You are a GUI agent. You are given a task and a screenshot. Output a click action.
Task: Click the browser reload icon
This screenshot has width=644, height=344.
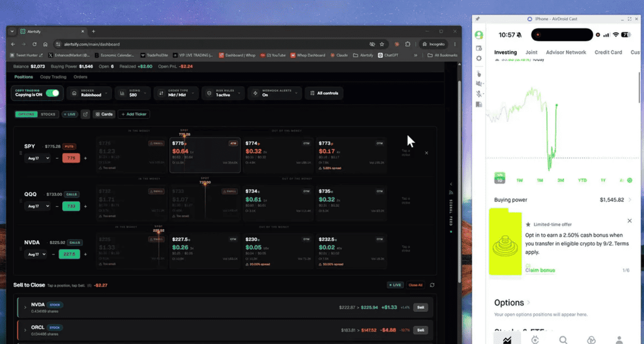[x=35, y=44]
